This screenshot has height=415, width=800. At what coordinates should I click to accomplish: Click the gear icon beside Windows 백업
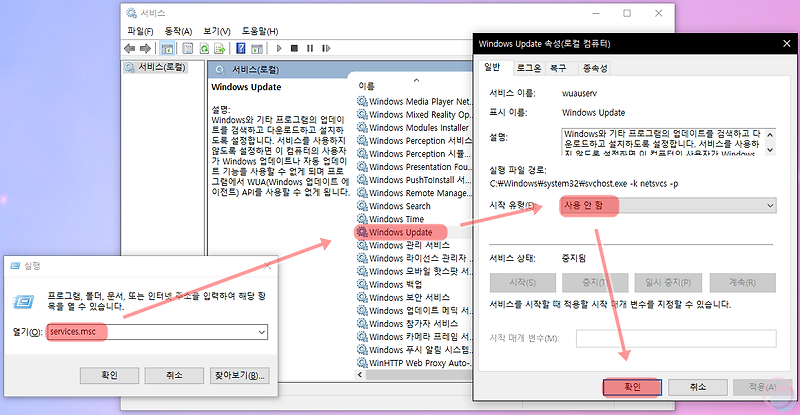pos(362,284)
